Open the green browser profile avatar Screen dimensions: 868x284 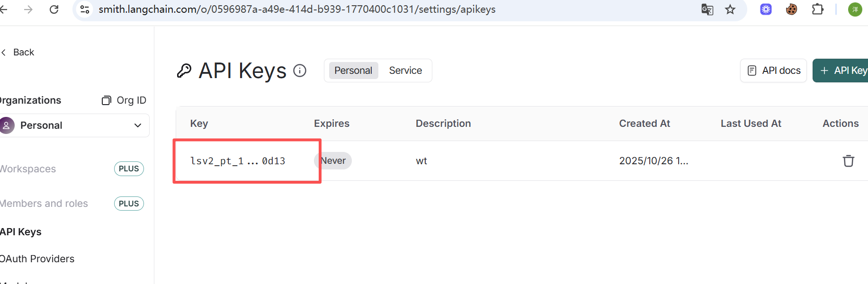(855, 9)
